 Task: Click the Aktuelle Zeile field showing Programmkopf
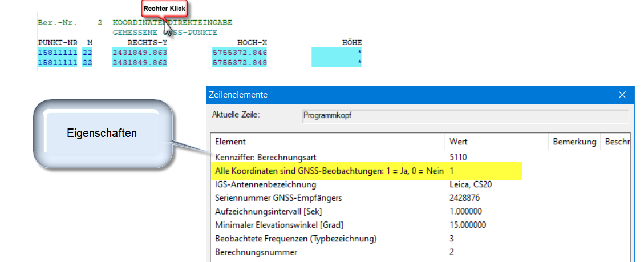pos(464,115)
